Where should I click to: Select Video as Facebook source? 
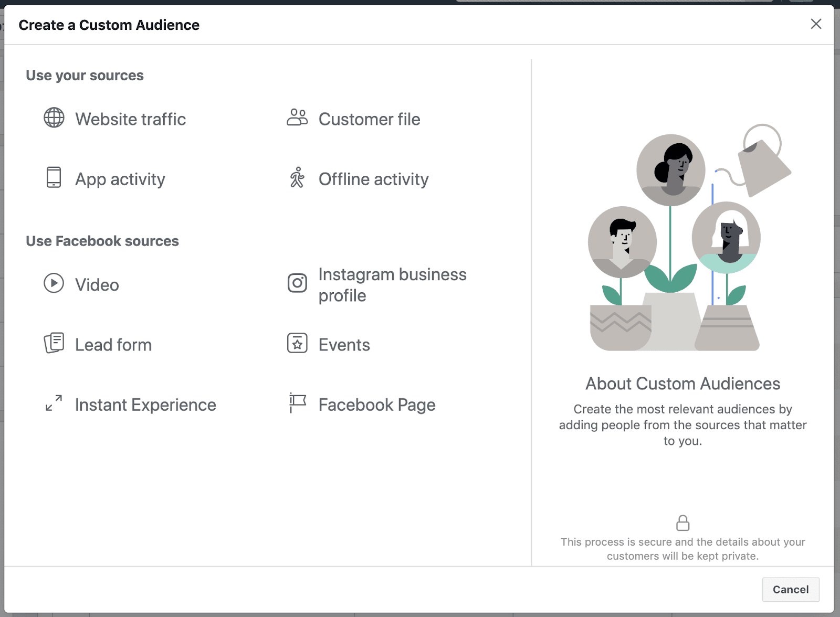[97, 285]
